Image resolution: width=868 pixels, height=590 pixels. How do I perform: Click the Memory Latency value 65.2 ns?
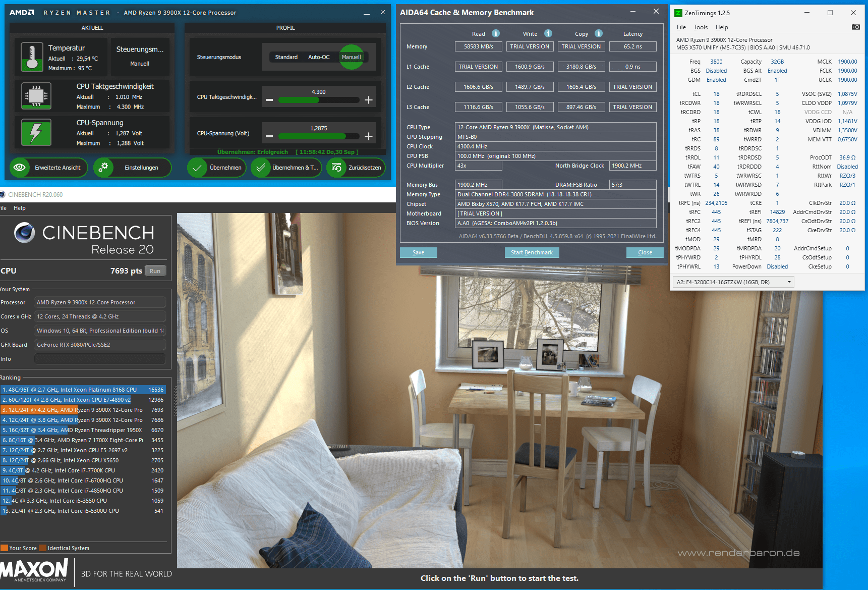(633, 46)
